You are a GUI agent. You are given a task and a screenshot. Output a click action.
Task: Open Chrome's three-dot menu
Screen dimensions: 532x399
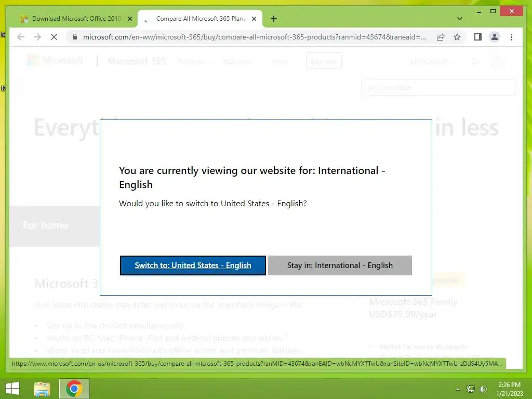(511, 37)
